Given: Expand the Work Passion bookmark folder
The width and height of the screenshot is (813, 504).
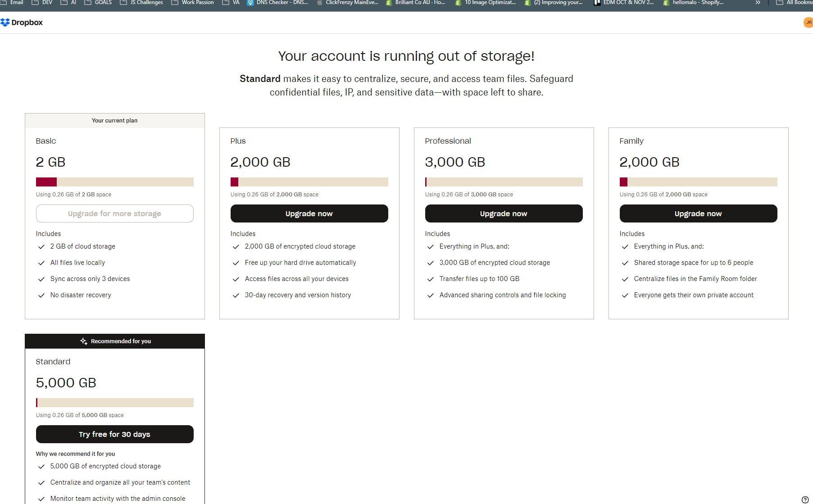Looking at the screenshot, I should pos(193,3).
